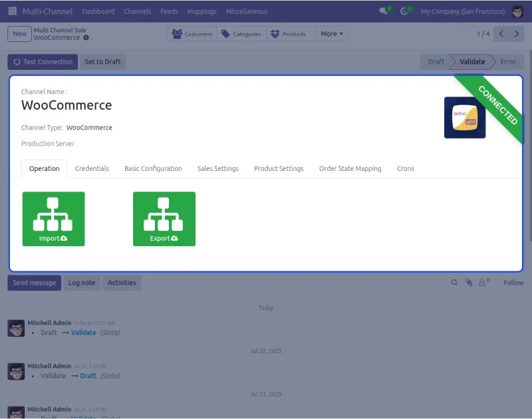
Task: Switch to the Credentials tab
Action: pos(92,169)
